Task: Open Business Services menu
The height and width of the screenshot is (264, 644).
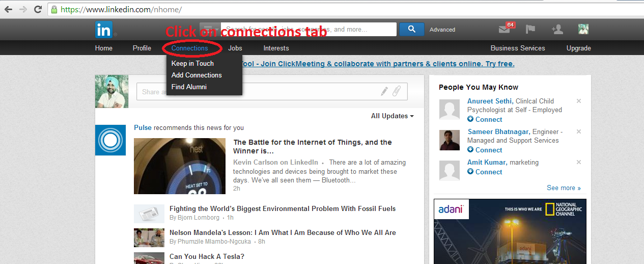Action: click(x=518, y=48)
